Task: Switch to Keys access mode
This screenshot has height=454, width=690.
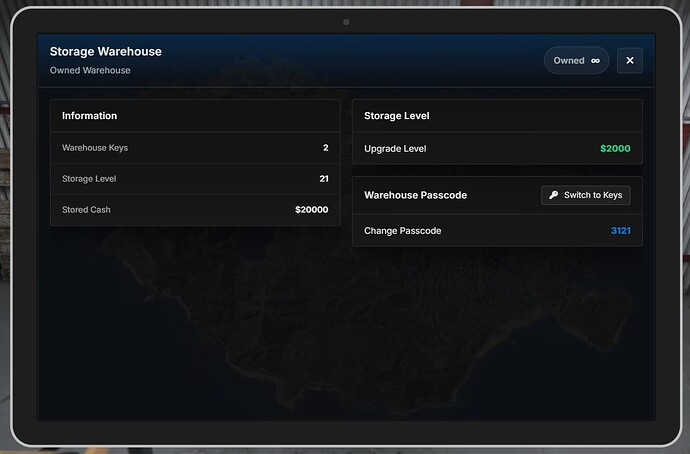Action: (586, 195)
